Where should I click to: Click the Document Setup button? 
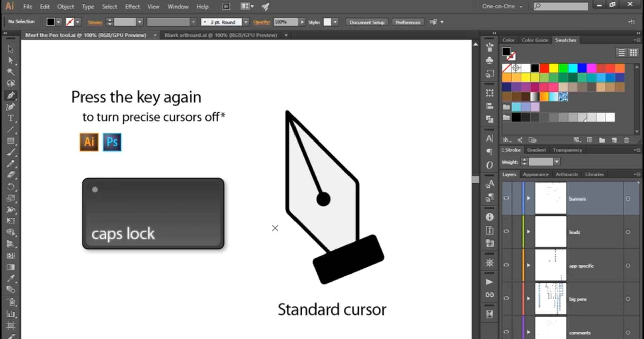[x=367, y=22]
